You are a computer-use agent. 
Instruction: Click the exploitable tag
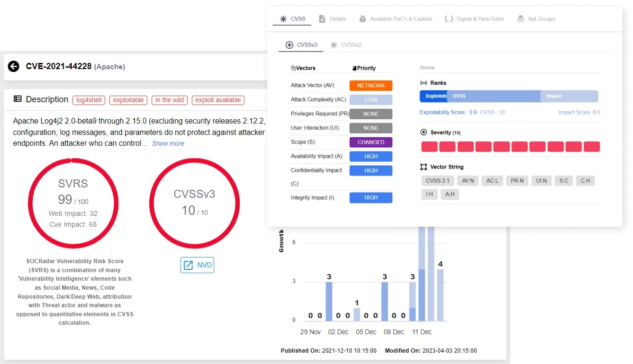click(128, 100)
